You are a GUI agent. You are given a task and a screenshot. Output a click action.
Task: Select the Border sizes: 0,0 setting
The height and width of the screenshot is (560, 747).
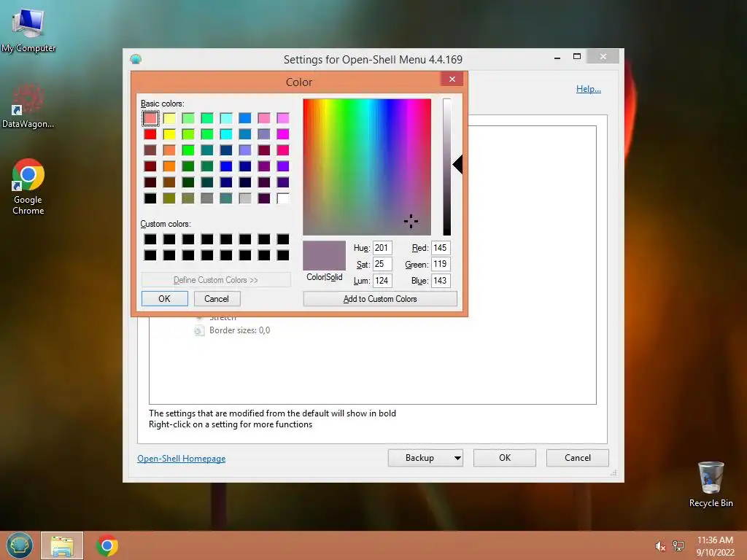point(239,330)
